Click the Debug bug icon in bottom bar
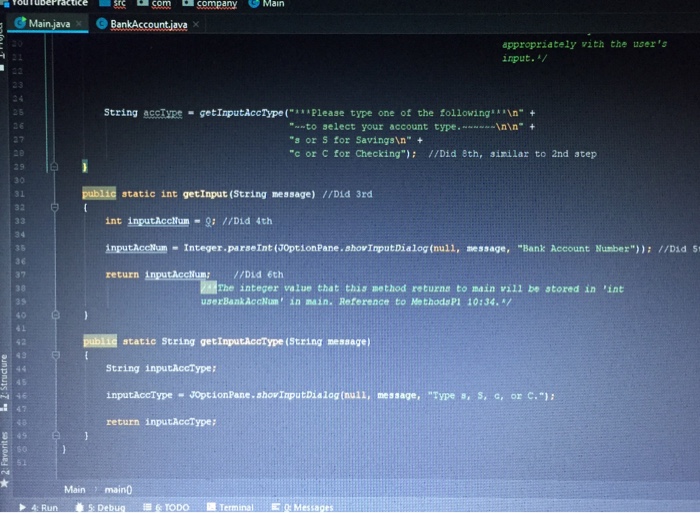This screenshot has width=700, height=513. [x=79, y=507]
